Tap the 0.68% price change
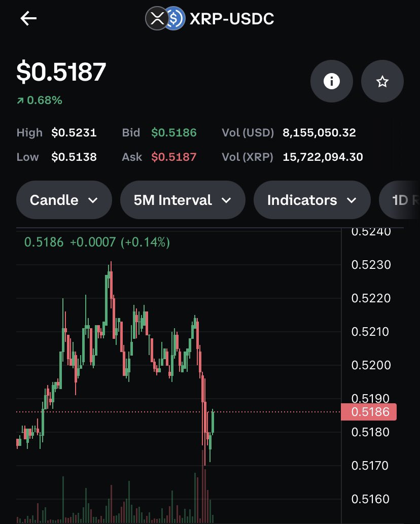The width and height of the screenshot is (420, 524). pos(40,100)
